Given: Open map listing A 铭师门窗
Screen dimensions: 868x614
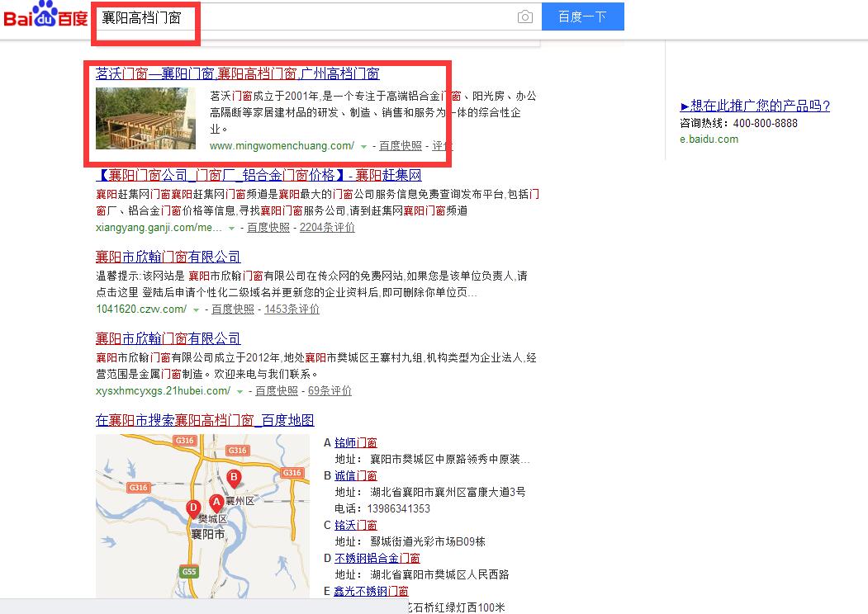Looking at the screenshot, I should [356, 443].
